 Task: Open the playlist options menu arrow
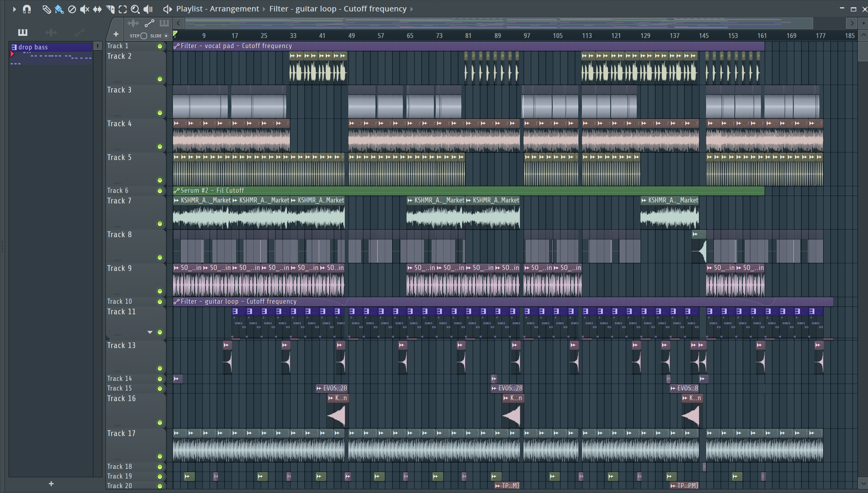click(14, 9)
